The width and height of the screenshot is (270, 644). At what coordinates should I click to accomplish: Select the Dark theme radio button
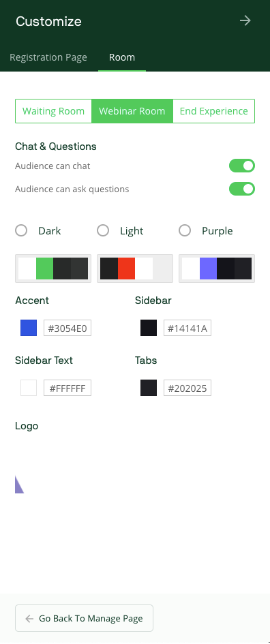click(21, 230)
